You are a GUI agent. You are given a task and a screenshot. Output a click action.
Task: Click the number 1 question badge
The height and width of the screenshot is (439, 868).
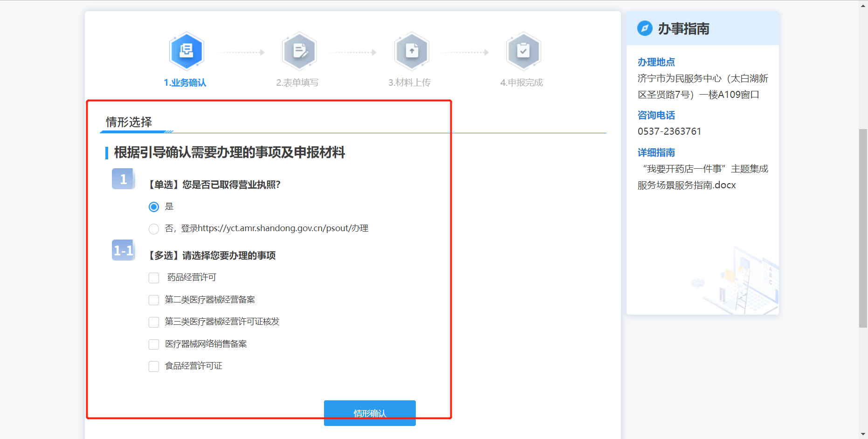pos(123,179)
